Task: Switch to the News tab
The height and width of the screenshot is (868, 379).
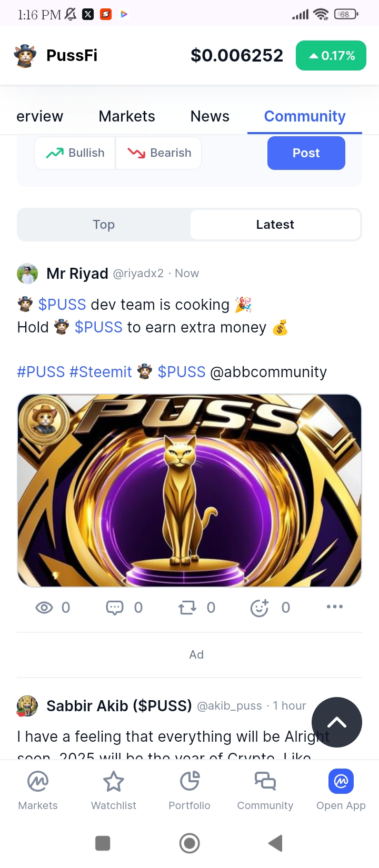Action: point(210,116)
